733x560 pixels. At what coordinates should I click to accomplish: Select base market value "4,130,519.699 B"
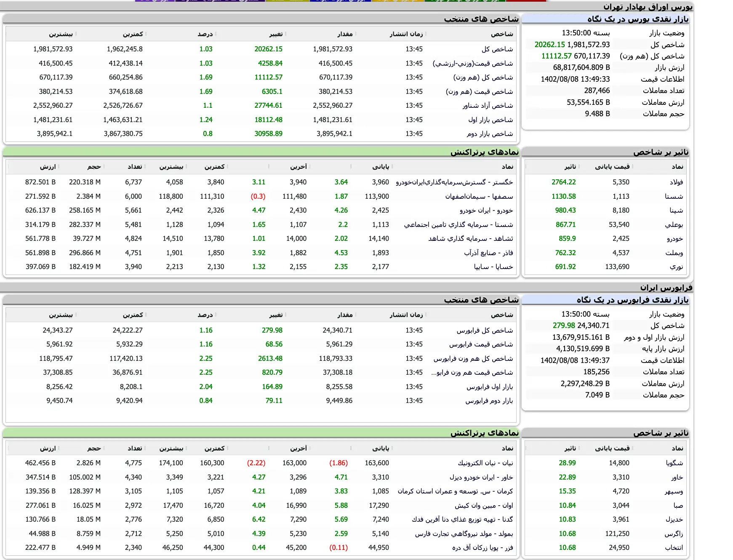click(583, 349)
